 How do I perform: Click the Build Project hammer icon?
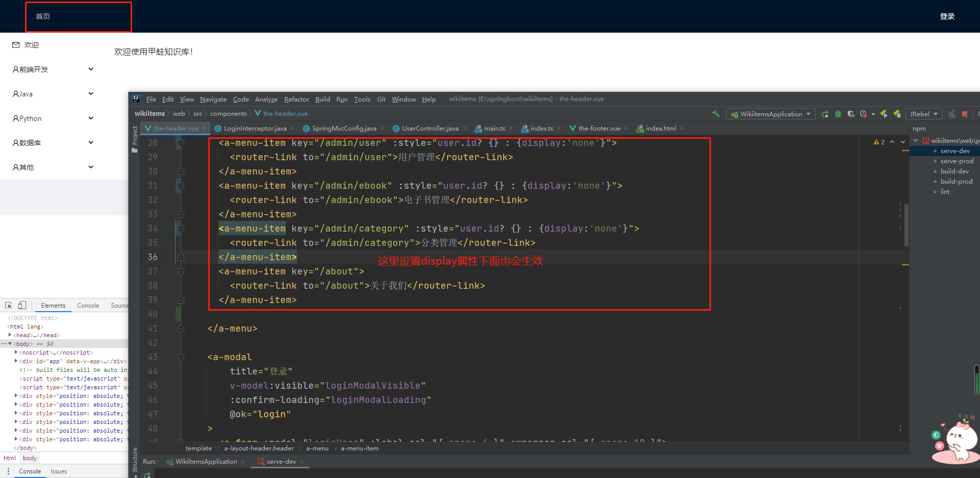point(716,114)
